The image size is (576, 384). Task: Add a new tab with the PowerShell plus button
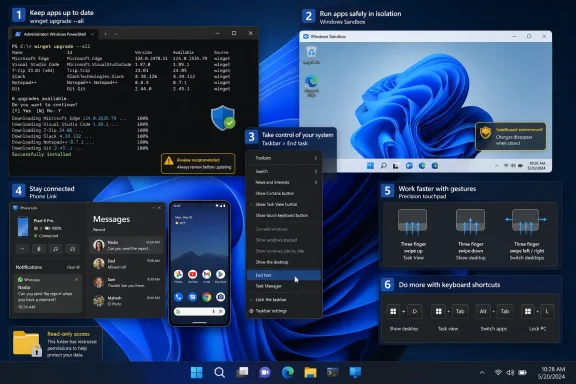tap(105, 34)
